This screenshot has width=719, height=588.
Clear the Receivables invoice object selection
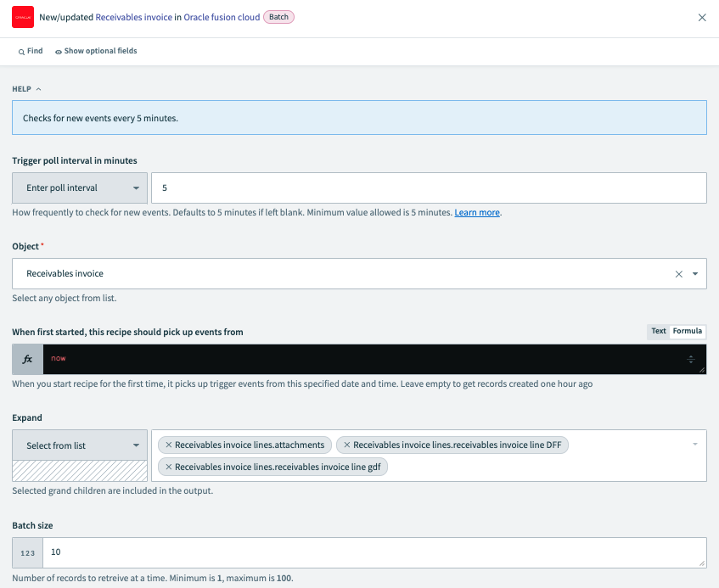tap(678, 274)
